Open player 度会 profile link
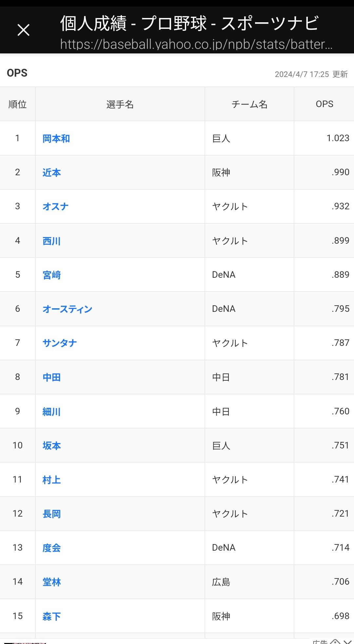Screen dimensions: 354x644 (51, 548)
